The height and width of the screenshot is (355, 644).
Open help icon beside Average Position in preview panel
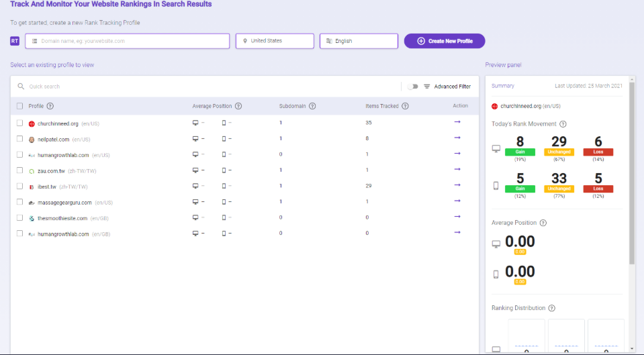click(543, 223)
